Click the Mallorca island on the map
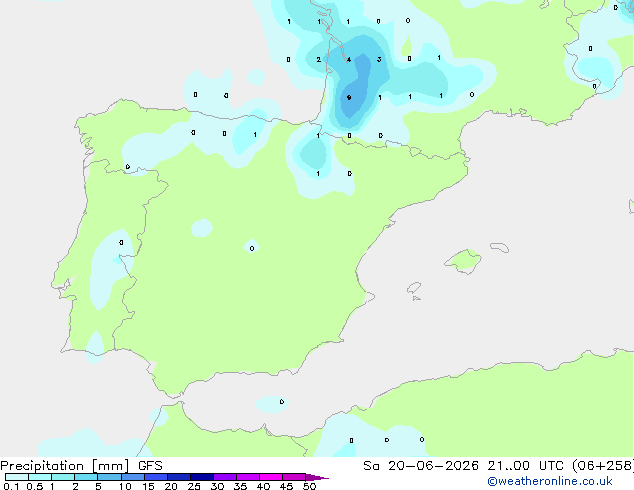Image resolution: width=634 pixels, height=490 pixels. (463, 261)
